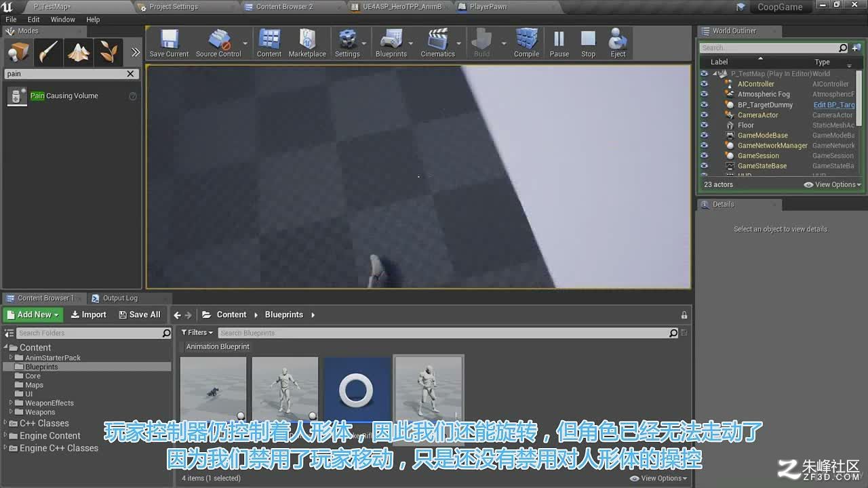Pause the play-in-editor session
The height and width of the screenshot is (488, 868).
(559, 43)
